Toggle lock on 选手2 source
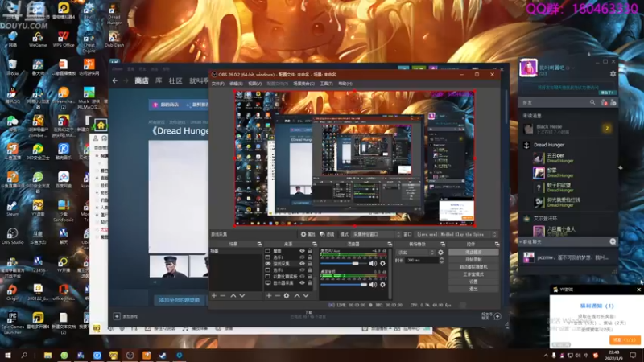Image resolution: width=644 pixels, height=362 pixels. point(310,270)
